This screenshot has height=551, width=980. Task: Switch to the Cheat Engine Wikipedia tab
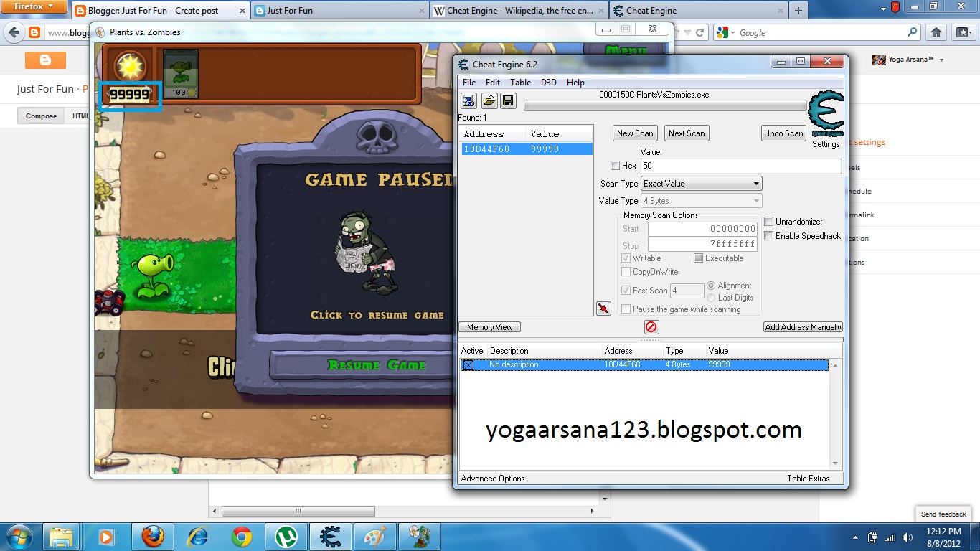click(519, 11)
